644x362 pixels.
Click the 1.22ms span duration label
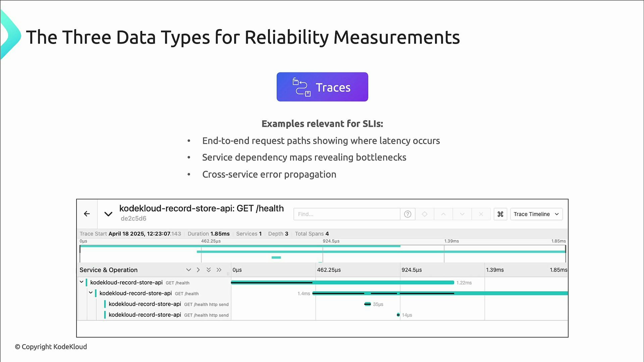click(x=464, y=283)
